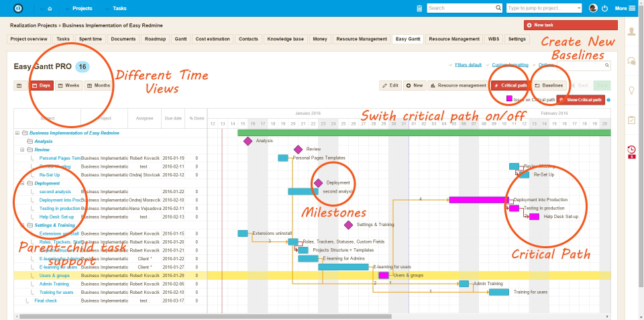
Task: Open the Roadmap tab
Action: 155,39
